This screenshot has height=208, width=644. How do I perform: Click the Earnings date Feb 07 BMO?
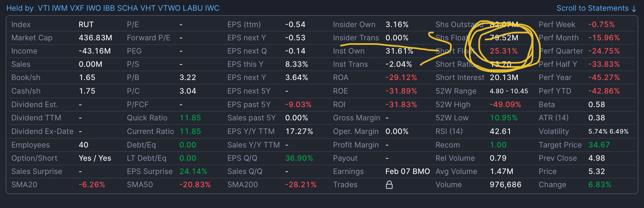pyautogui.click(x=408, y=171)
